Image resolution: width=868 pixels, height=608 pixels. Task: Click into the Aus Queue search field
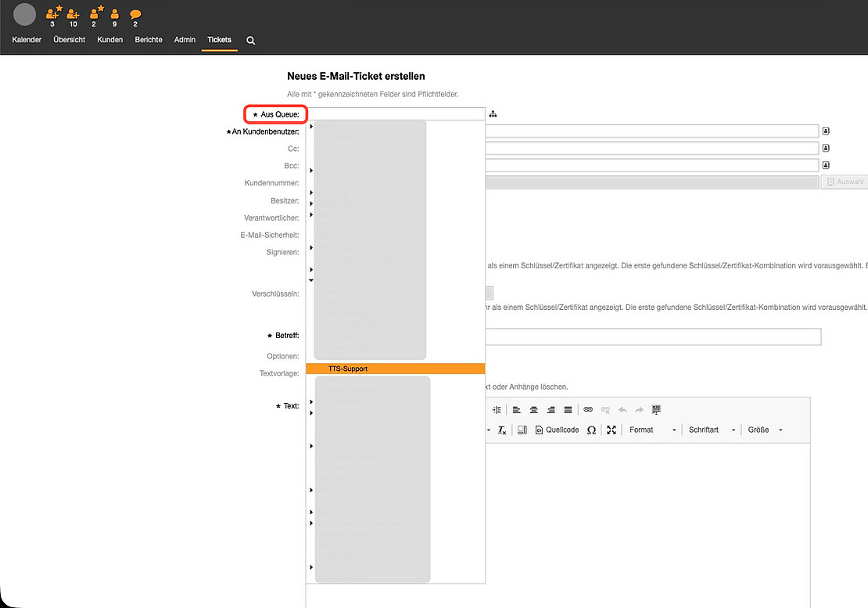click(x=395, y=114)
